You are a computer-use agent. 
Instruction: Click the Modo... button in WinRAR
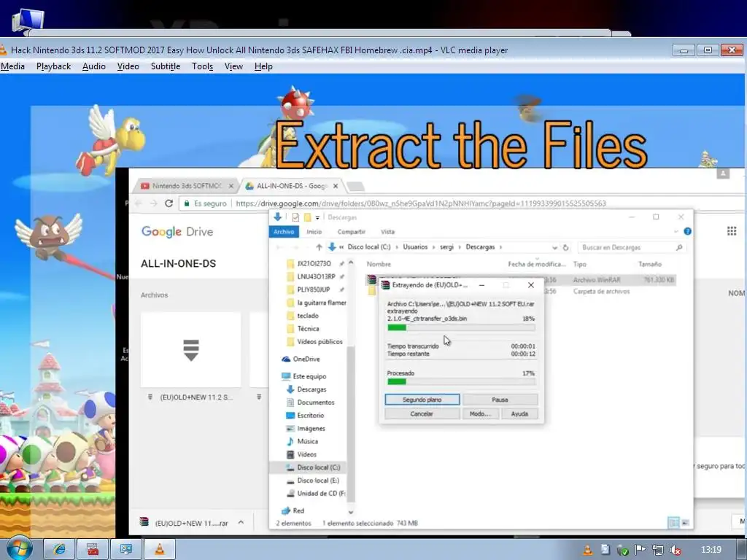[x=480, y=414]
